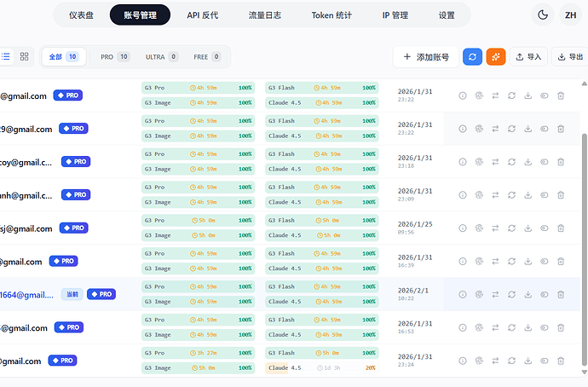This screenshot has width=588, height=387.
Task: Click fingerprint icon in sj@gmail.com row
Action: (479, 228)
